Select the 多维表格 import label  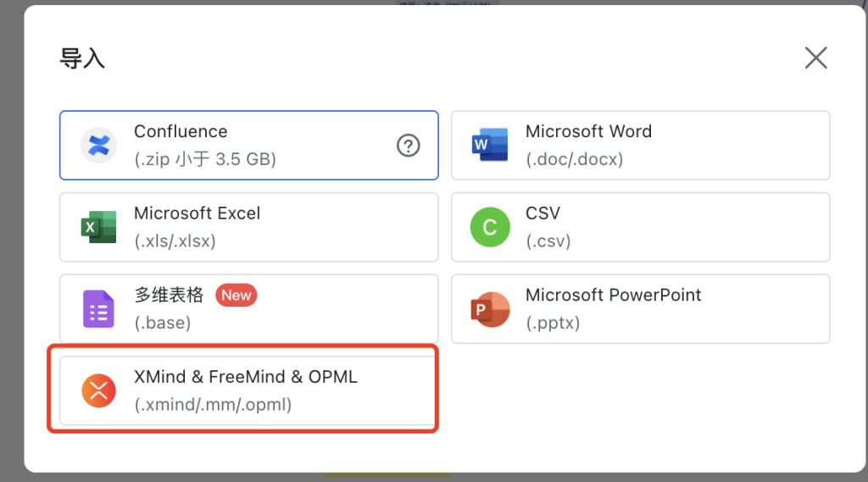click(x=169, y=295)
